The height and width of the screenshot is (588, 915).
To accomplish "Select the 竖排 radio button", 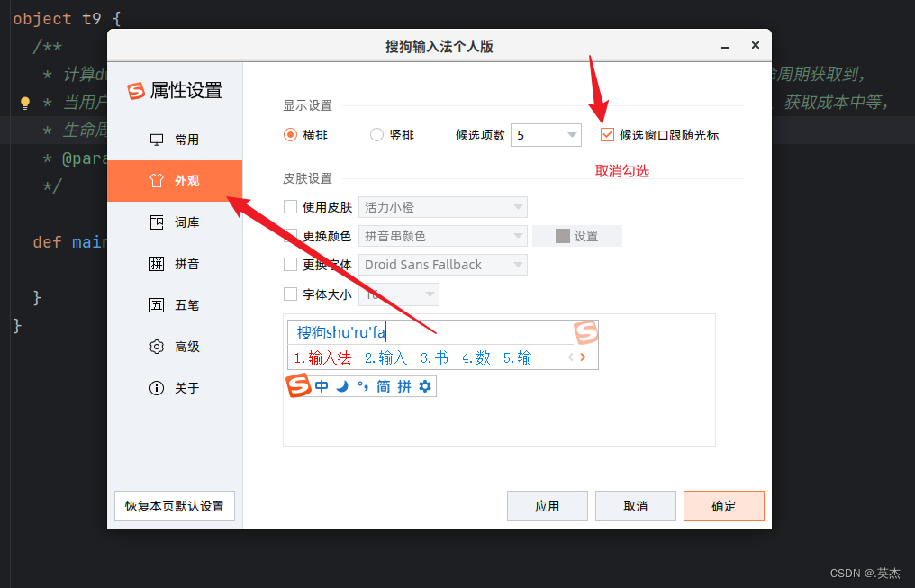I will (376, 134).
